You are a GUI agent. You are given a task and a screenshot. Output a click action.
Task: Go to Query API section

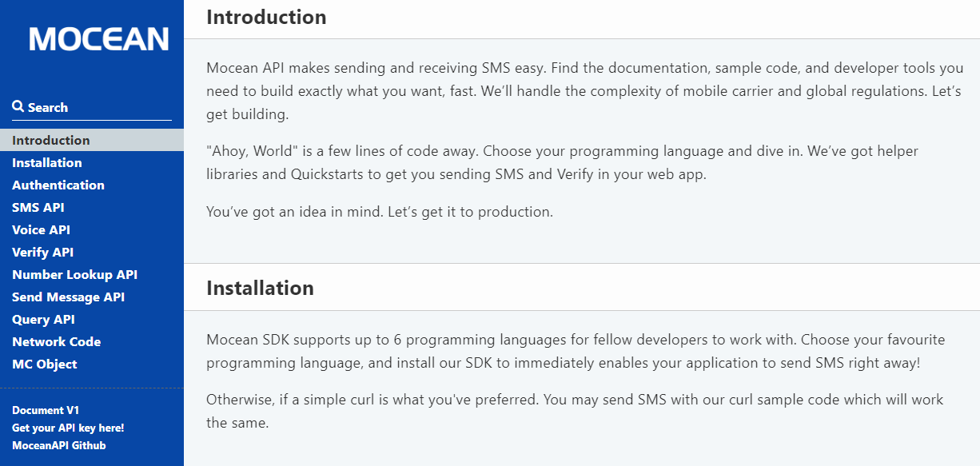[43, 319]
